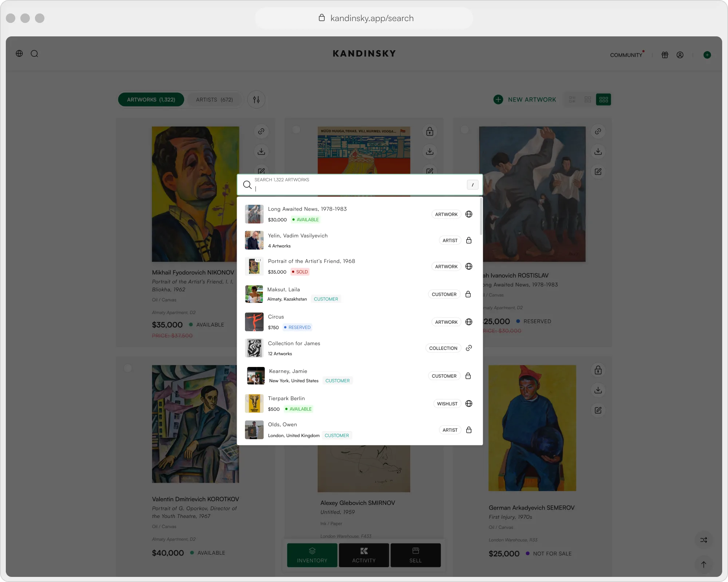Copy link of Long Awaited News card
The height and width of the screenshot is (582, 728).
click(598, 131)
